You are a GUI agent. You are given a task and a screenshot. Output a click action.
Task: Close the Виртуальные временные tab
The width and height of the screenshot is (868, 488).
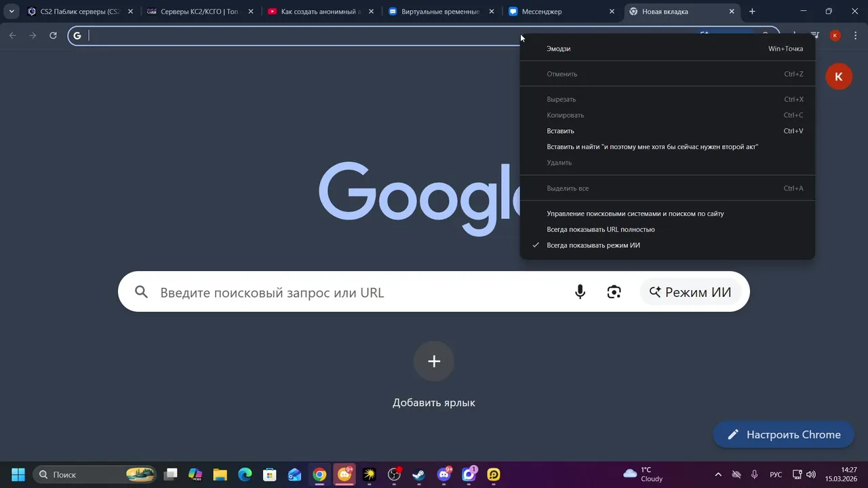click(x=492, y=12)
